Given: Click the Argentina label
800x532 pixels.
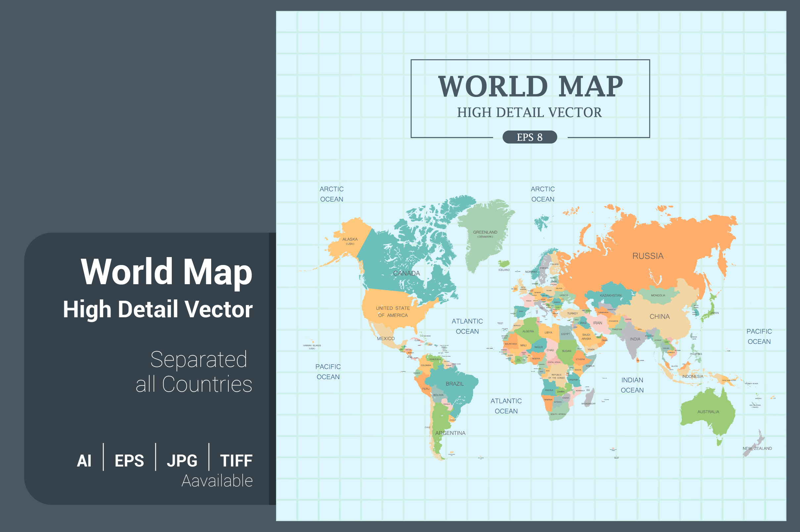Looking at the screenshot, I should point(450,433).
